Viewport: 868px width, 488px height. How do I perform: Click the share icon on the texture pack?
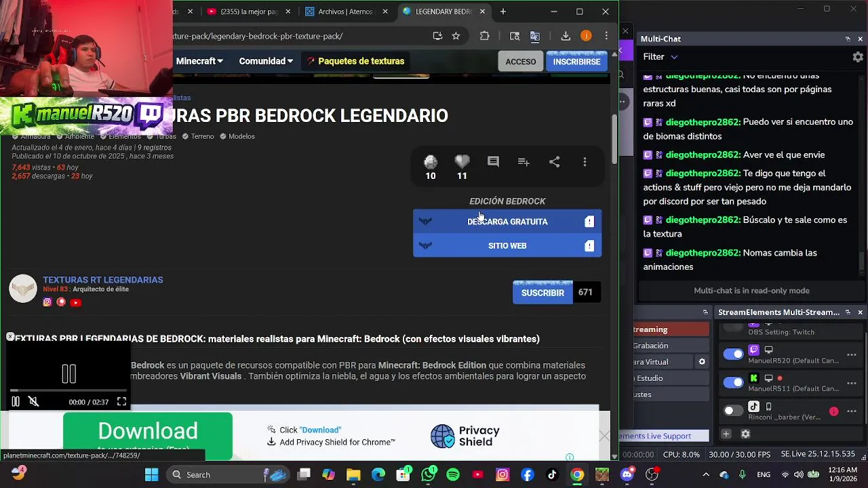tap(554, 161)
